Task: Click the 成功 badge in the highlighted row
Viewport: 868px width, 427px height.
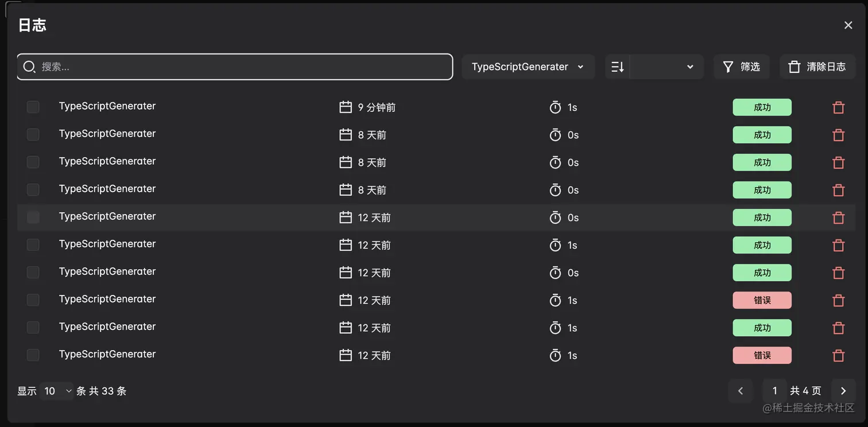Action: tap(762, 218)
